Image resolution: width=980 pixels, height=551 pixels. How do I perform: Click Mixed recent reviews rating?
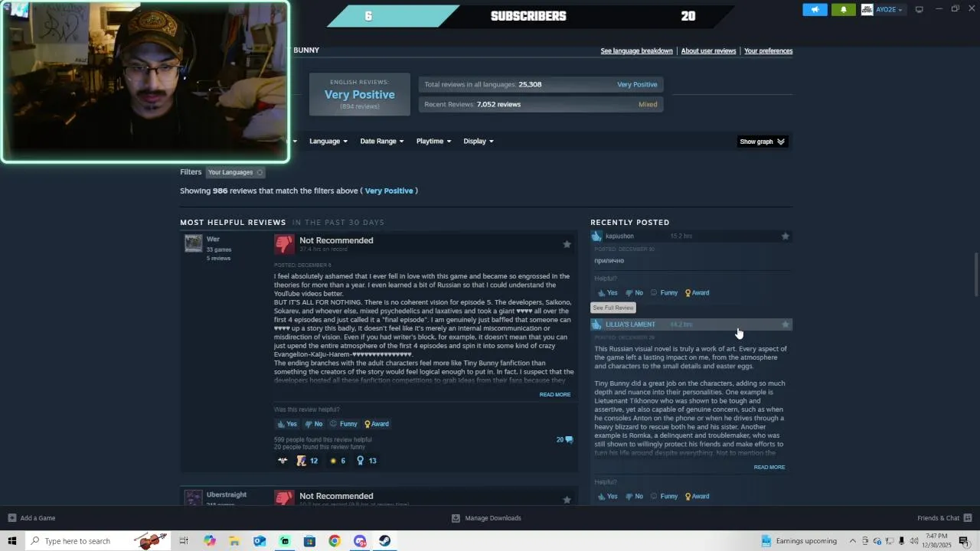pyautogui.click(x=648, y=105)
